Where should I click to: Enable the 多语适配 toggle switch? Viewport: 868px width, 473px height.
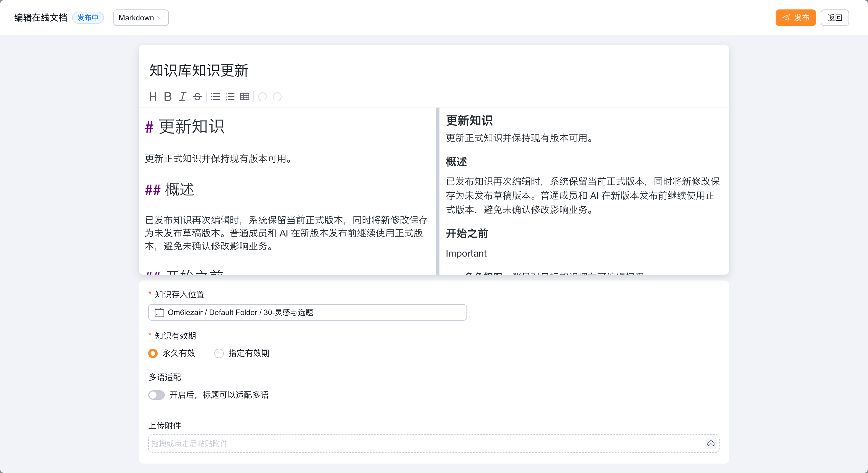tap(156, 395)
